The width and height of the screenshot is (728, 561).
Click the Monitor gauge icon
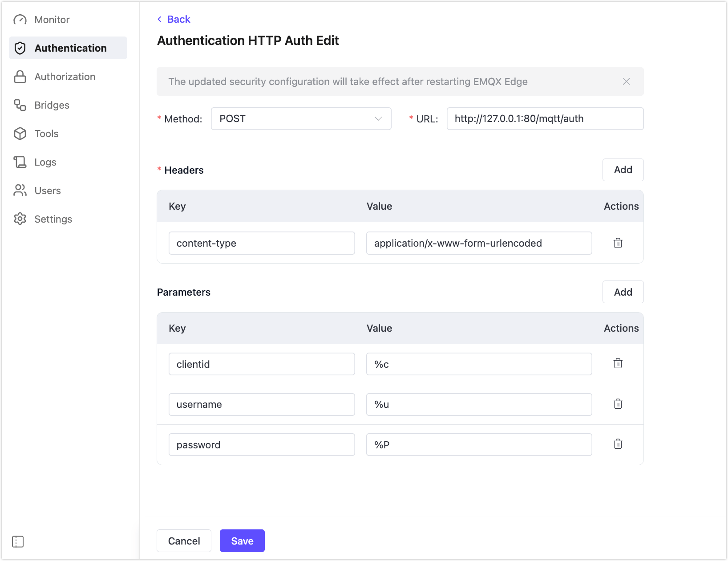coord(20,20)
